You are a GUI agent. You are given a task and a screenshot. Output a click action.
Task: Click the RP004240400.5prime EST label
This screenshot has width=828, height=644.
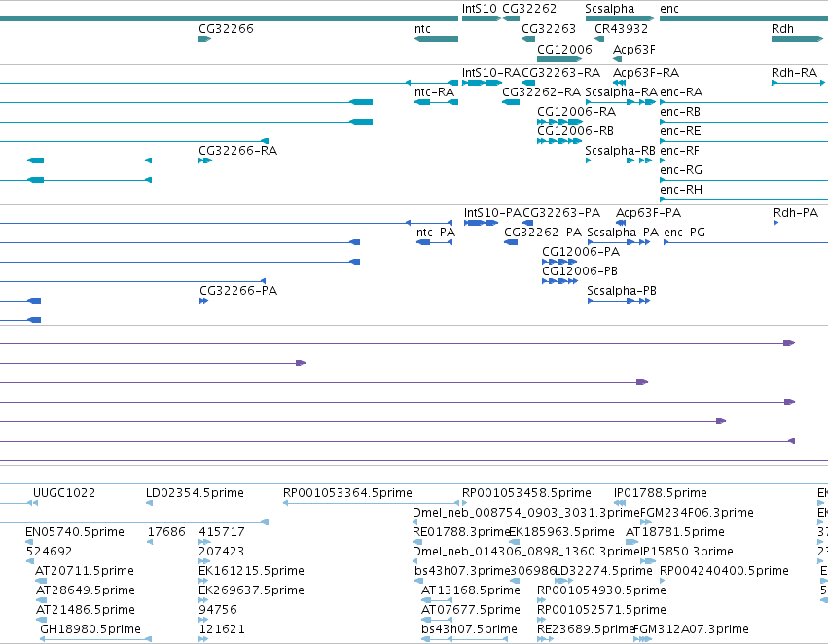pos(725,572)
